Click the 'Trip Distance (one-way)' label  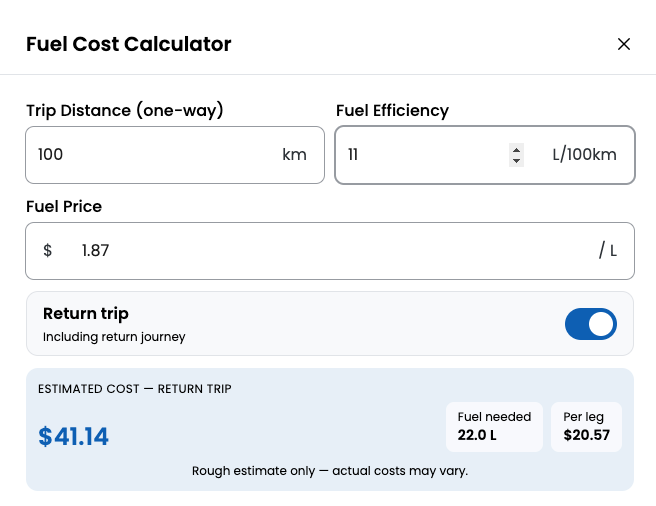(x=124, y=111)
